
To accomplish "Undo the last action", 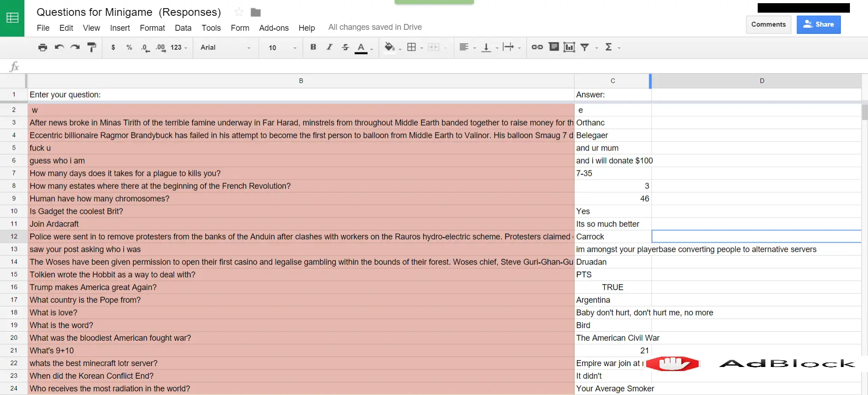I will 59,47.
